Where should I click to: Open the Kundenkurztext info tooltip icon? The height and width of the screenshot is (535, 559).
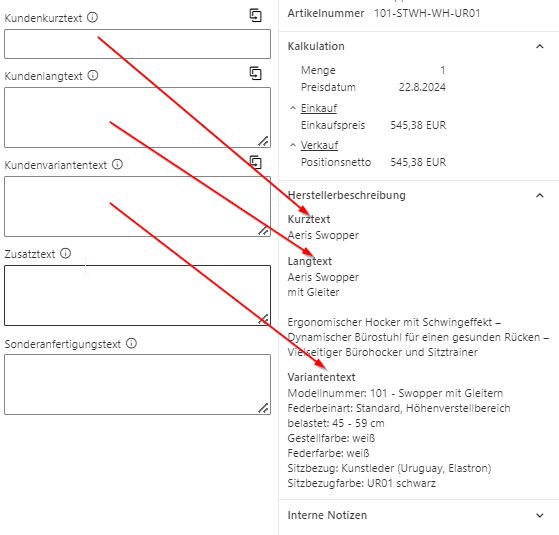click(92, 17)
